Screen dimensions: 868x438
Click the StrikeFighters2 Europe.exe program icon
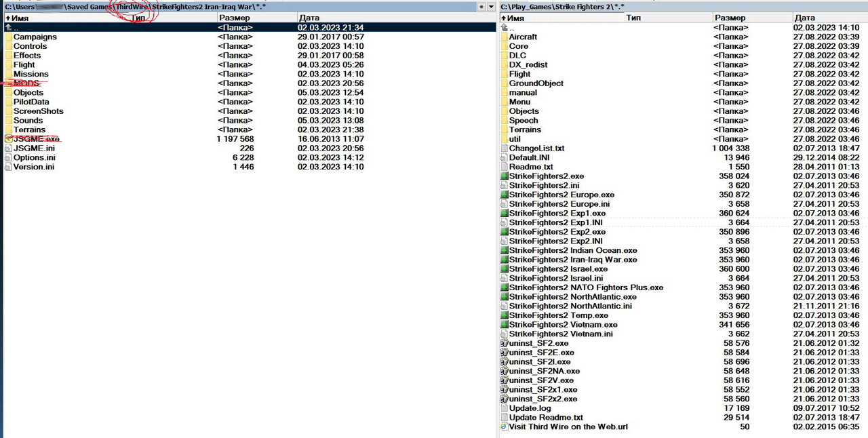504,195
